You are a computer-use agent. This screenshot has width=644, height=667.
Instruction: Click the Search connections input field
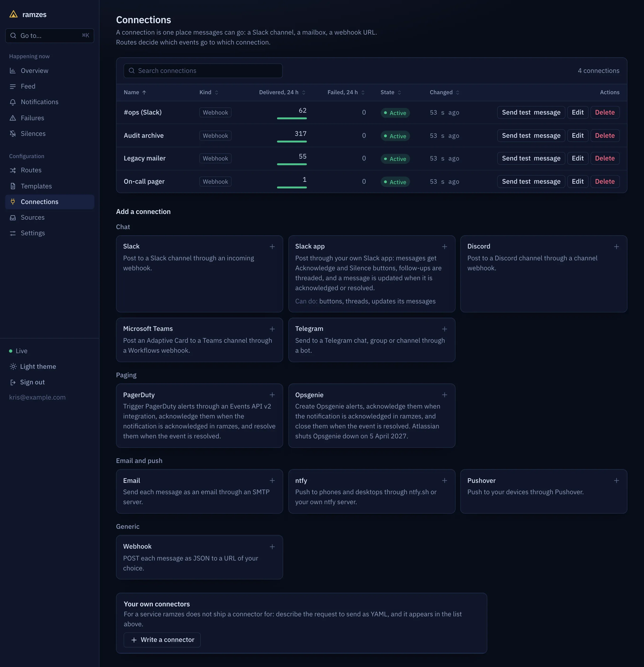(x=203, y=71)
